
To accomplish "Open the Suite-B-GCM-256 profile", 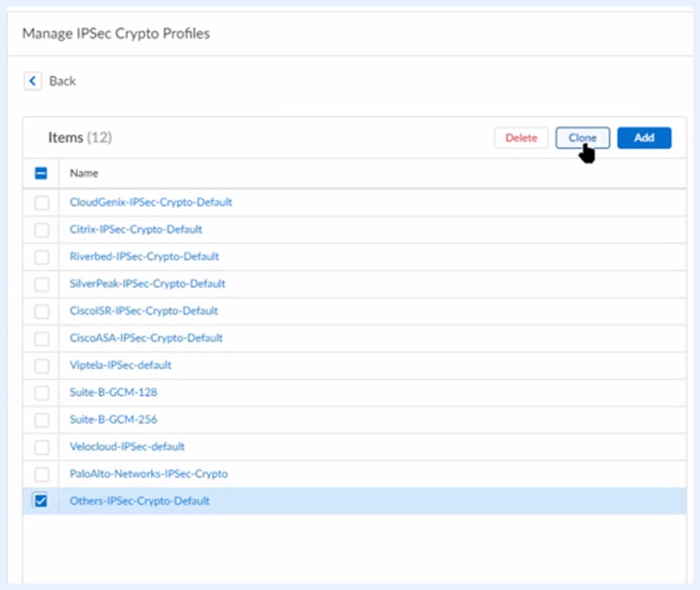I will coord(113,419).
